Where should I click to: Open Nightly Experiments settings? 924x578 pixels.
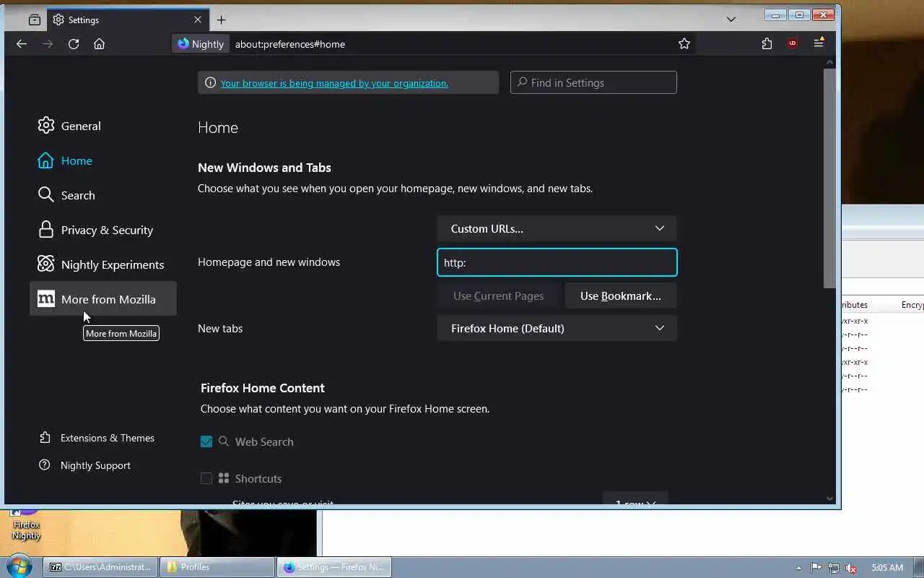(103, 264)
